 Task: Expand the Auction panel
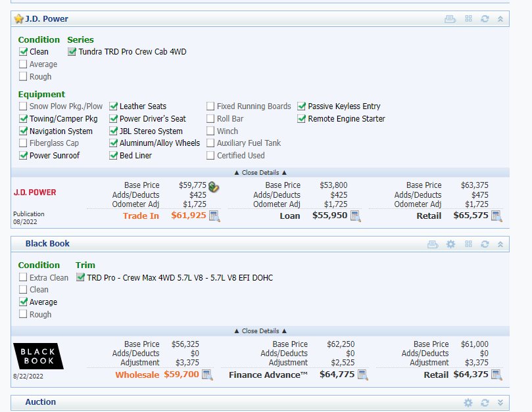500,403
